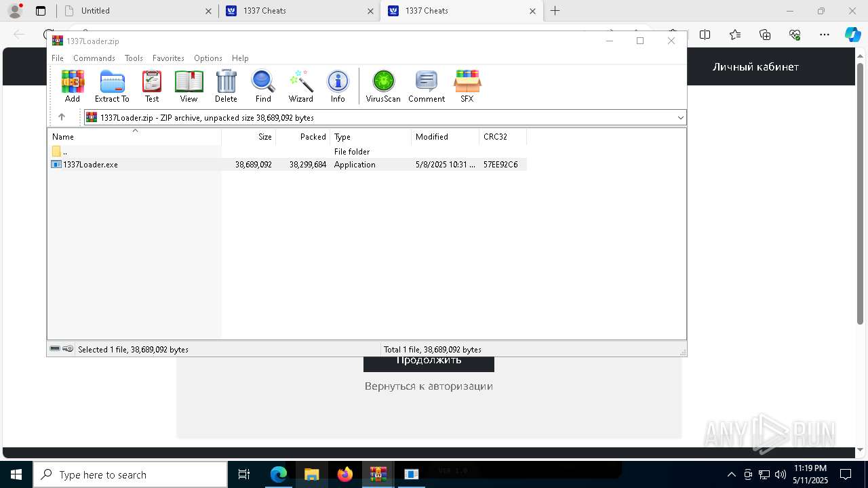The width and height of the screenshot is (868, 488).
Task: Open Extract To tool
Action: coord(112,86)
